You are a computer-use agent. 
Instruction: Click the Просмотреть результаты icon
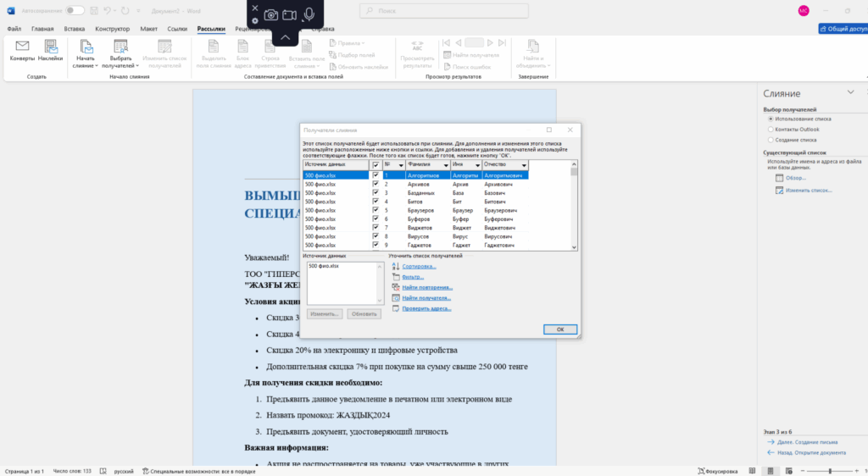pyautogui.click(x=417, y=46)
